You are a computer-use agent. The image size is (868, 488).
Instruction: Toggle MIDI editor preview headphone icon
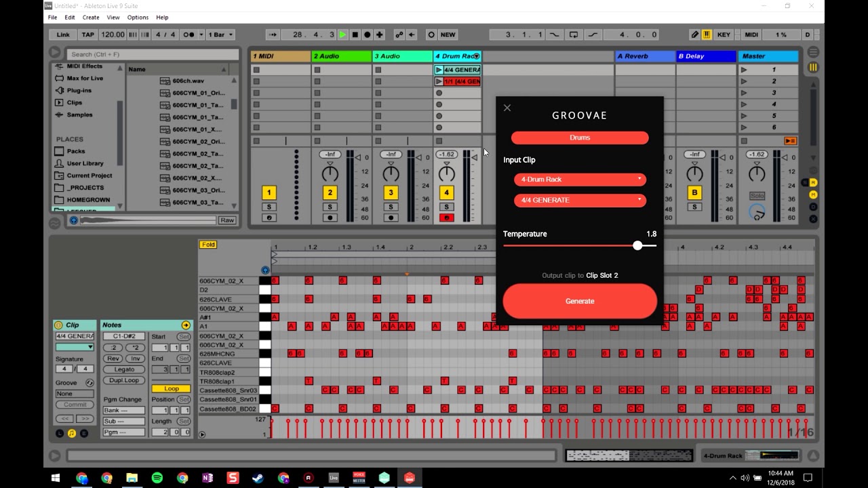click(265, 270)
